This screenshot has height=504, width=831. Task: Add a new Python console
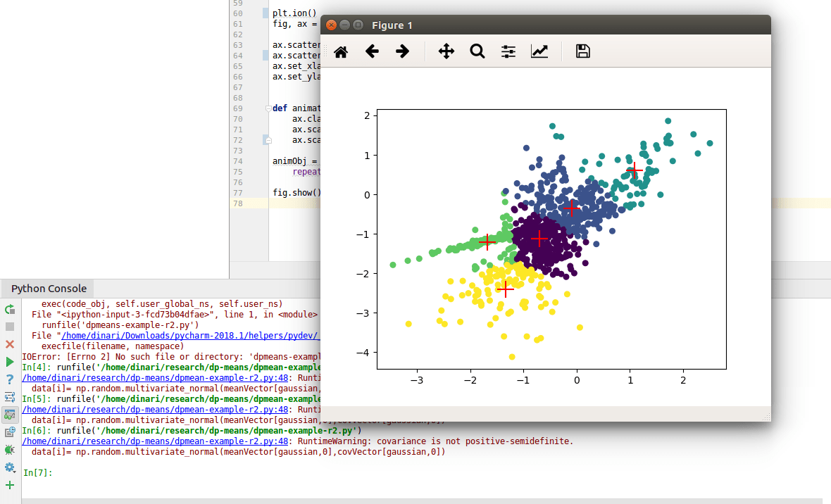10,484
